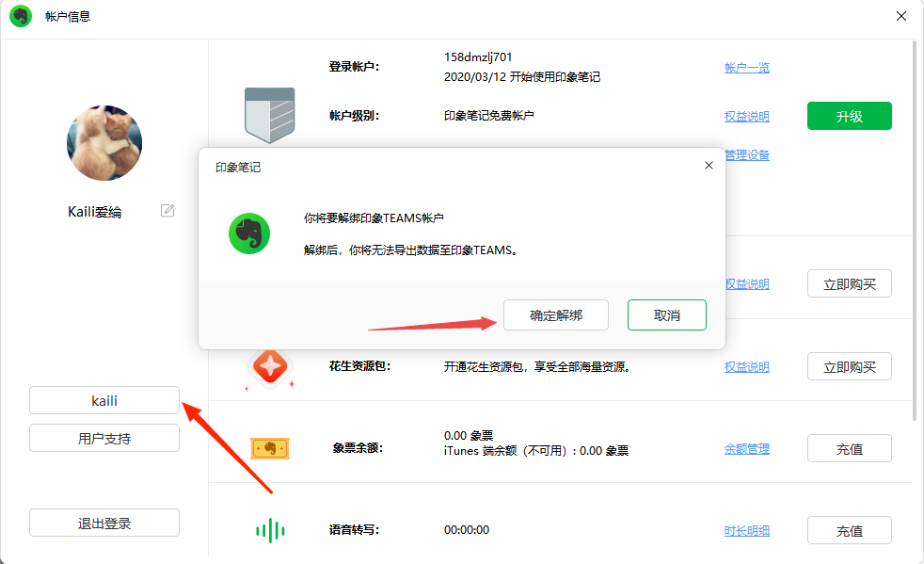924x564 pixels.
Task: Click 印象笔记免费帐户 account level text
Action: click(488, 116)
